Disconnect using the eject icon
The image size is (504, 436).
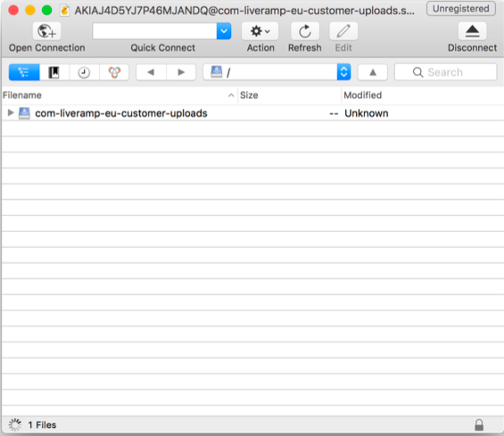pos(472,31)
